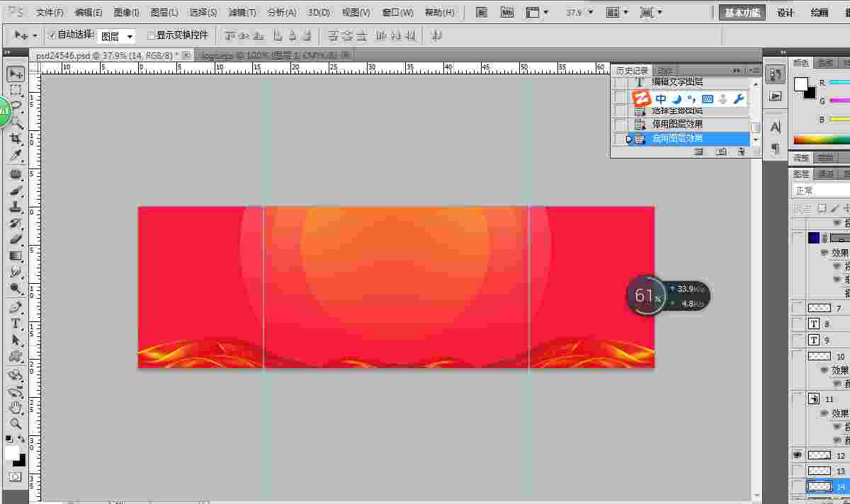Click the delete state trash icon in History panel
Screen dimensions: 850x504
point(741,151)
